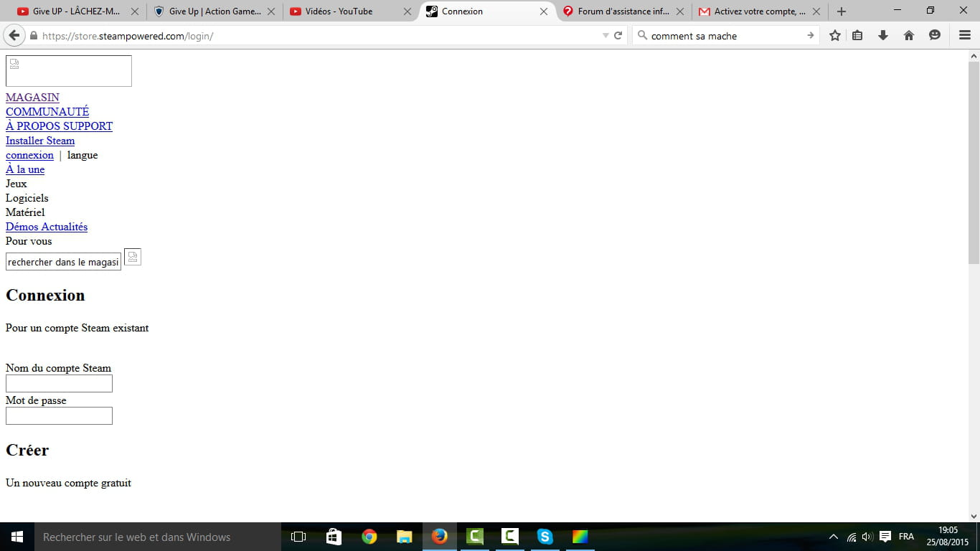Open the COMMUNAUTÉ link
This screenshot has height=551, width=980.
pyautogui.click(x=47, y=112)
